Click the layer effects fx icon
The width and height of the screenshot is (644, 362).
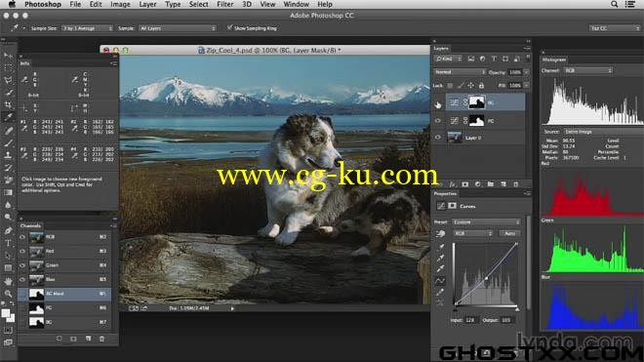click(x=452, y=184)
